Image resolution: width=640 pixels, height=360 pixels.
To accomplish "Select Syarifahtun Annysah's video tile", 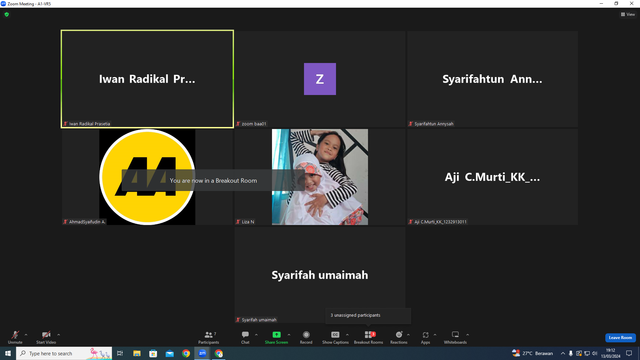I will [492, 79].
